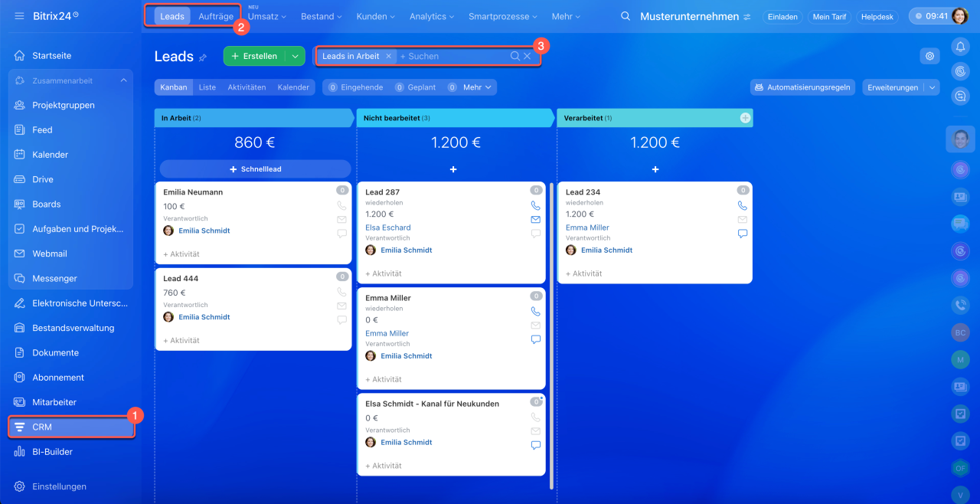Click email icon on Lead 287 card
The height and width of the screenshot is (504, 980).
pos(535,219)
